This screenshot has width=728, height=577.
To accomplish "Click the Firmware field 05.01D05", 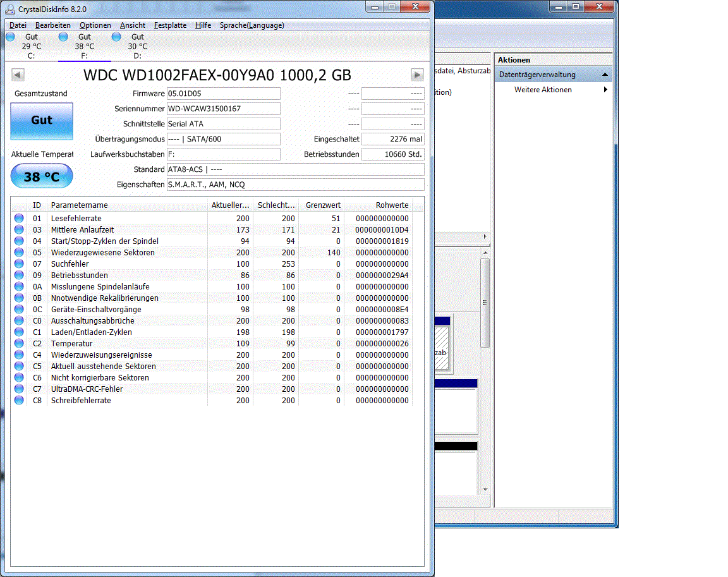I will pos(223,94).
